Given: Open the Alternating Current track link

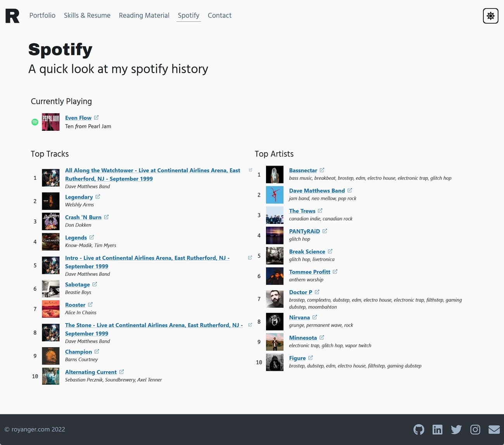Looking at the screenshot, I should point(91,372).
